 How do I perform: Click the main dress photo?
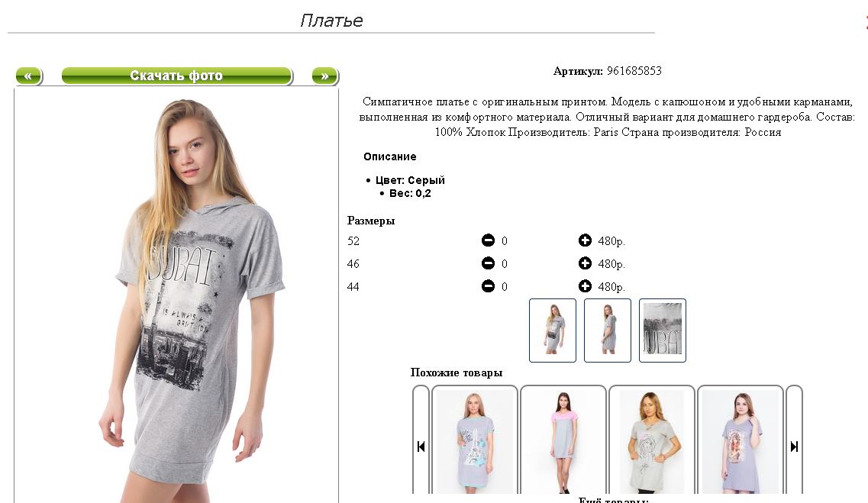coord(176,296)
